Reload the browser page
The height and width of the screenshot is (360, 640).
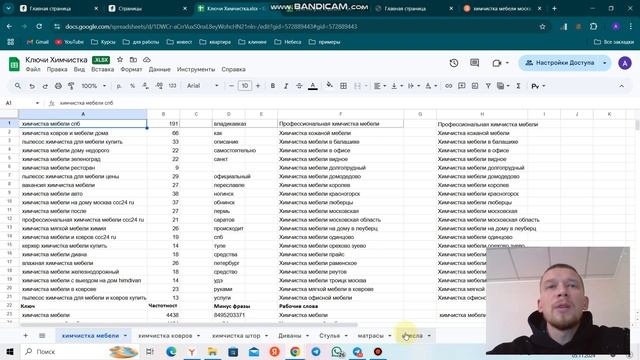coord(39,27)
